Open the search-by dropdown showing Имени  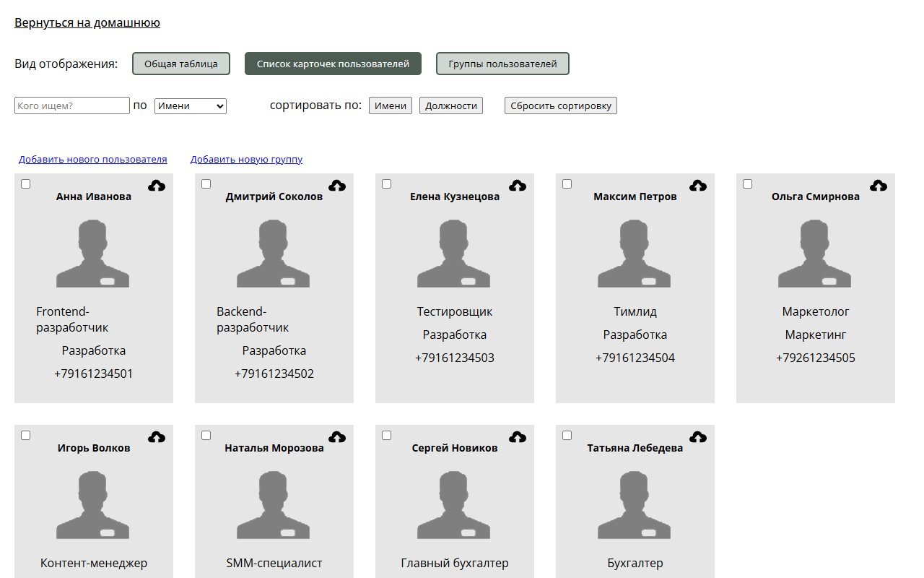pos(191,106)
